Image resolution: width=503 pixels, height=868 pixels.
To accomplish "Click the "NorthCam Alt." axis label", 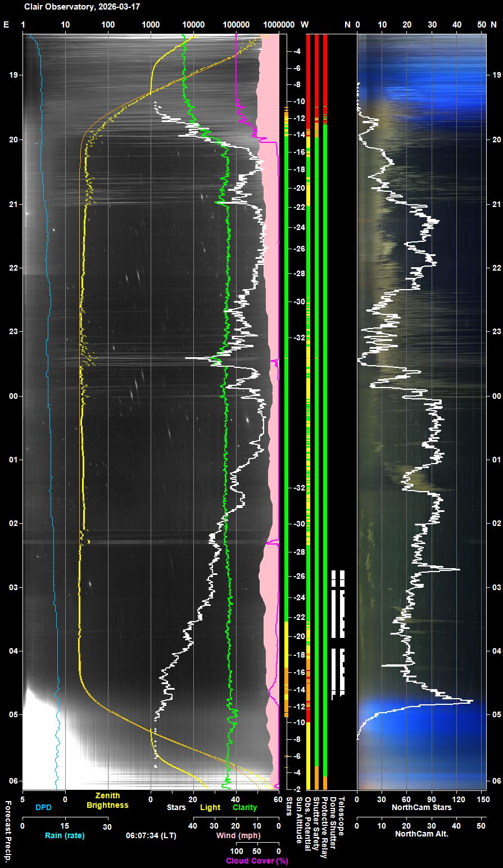I will click(422, 834).
